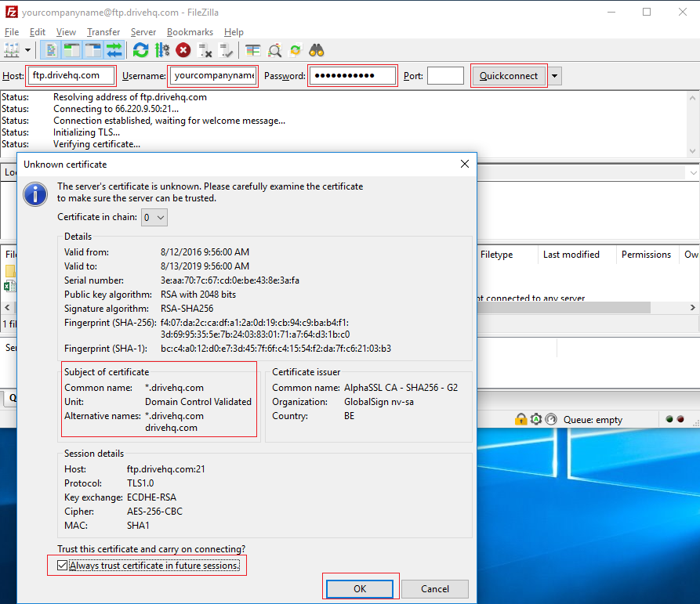
Task: Click the Host field containing ftp.drivehq.com
Action: point(71,76)
